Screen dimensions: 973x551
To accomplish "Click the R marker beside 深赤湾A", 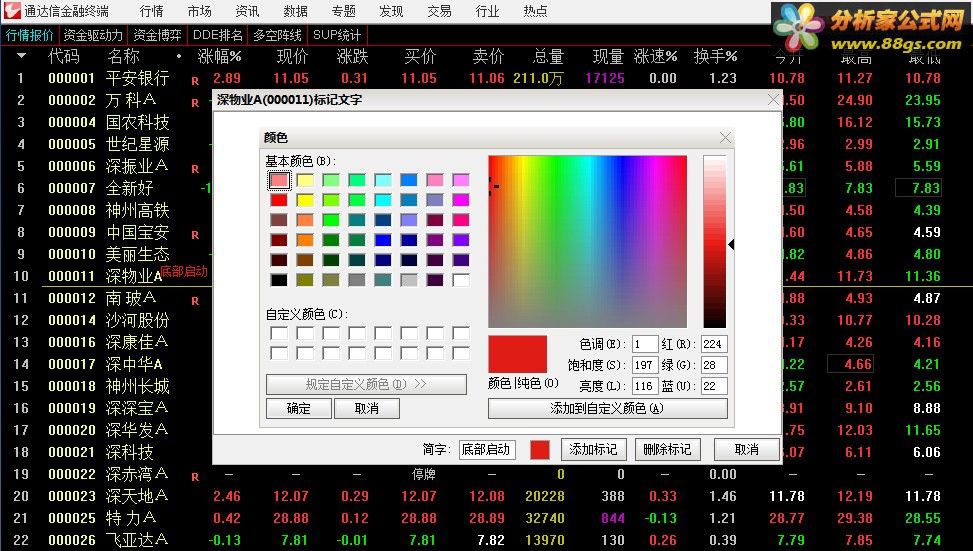I will (x=195, y=477).
